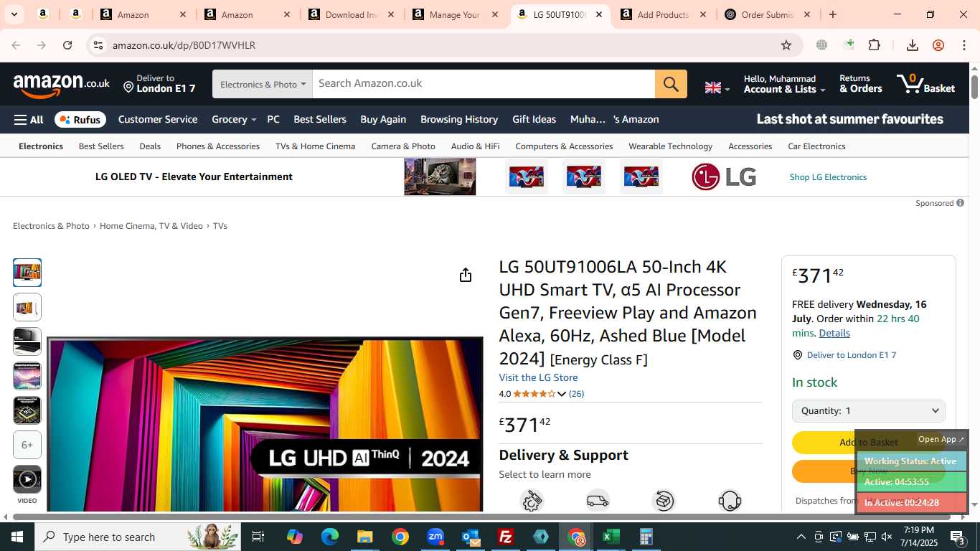Reload the page
The width and height of the screenshot is (980, 551).
(x=67, y=45)
